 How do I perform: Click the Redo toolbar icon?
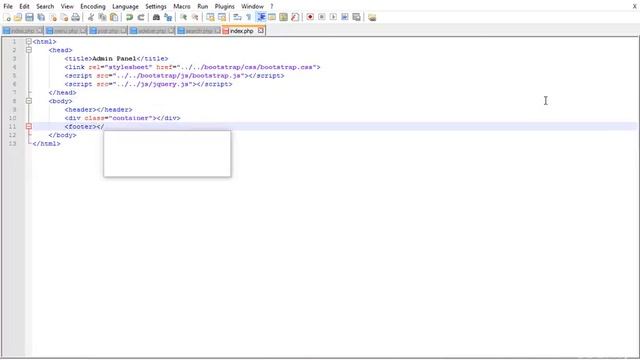141,17
